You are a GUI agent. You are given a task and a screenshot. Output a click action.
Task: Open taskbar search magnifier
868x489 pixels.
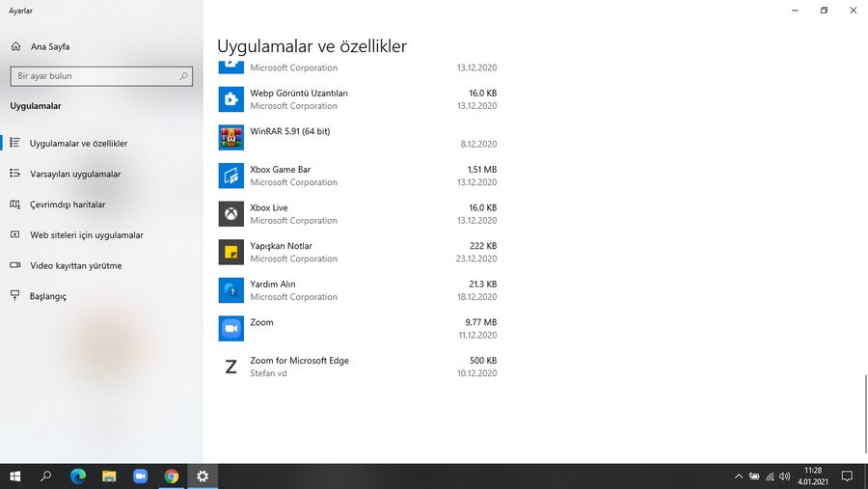[x=46, y=476]
